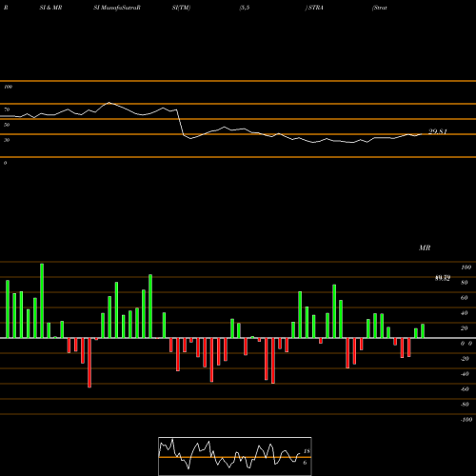Open the mini oscillator chart thumbnail
The image size is (476, 476).
[235, 456]
